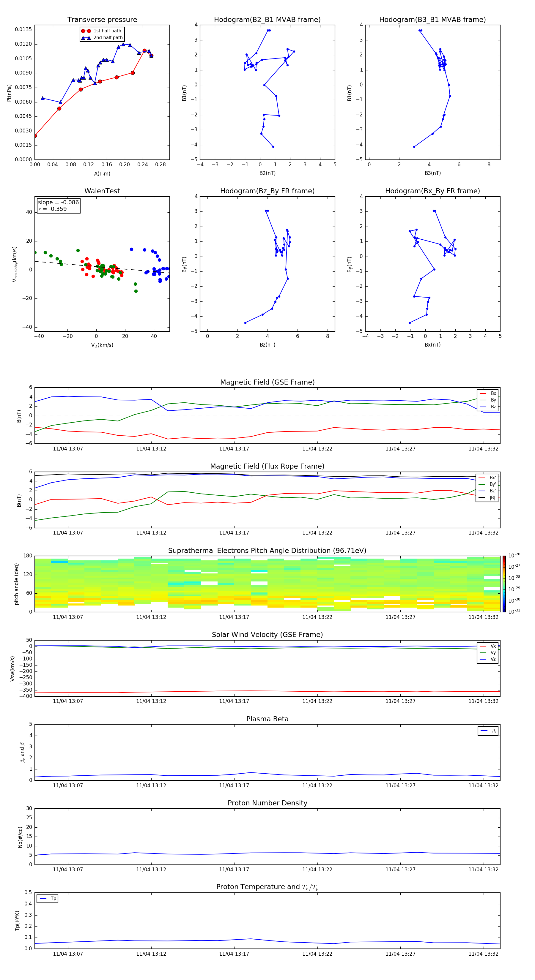Click the "pitch angle (deg)" y-axis label

16,584
